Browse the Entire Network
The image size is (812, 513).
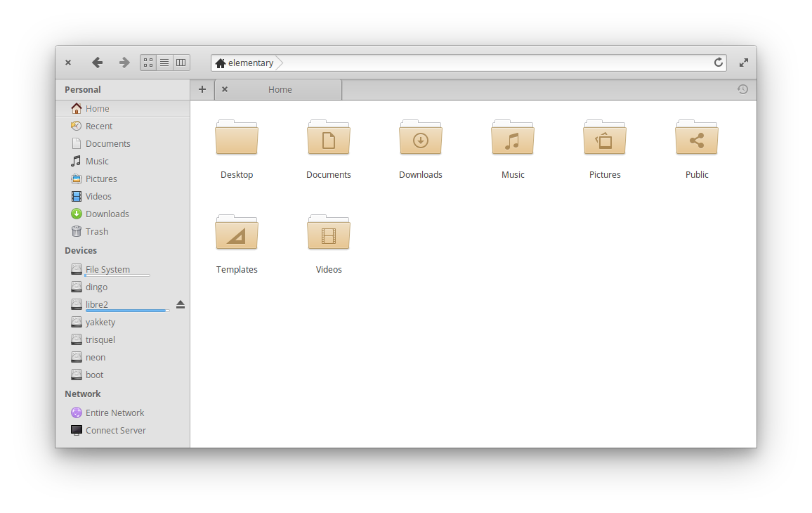(x=115, y=413)
